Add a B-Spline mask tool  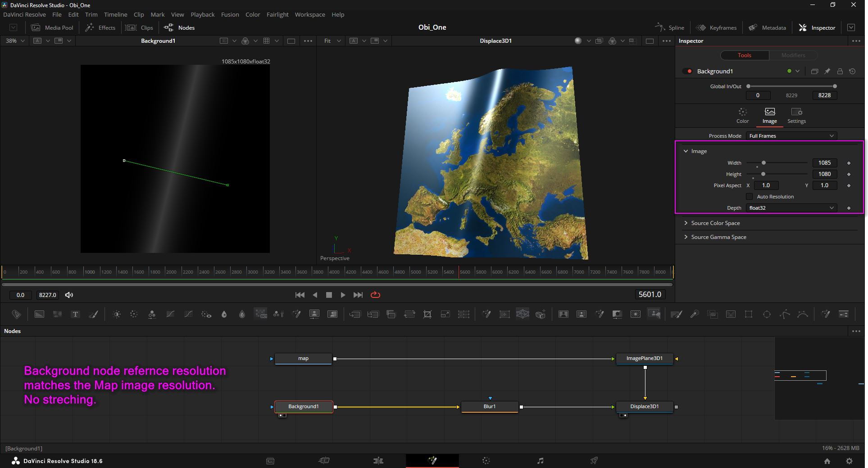(x=803, y=314)
